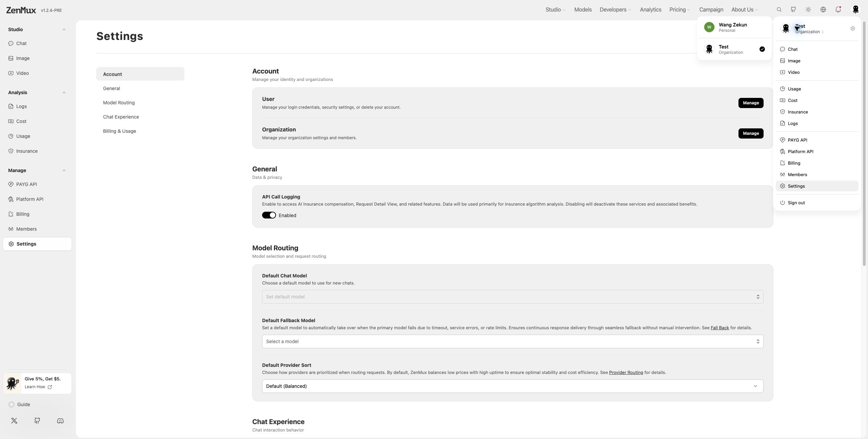868x439 pixels.
Task: Click the gear icon in account dropdown header
Action: point(853,28)
